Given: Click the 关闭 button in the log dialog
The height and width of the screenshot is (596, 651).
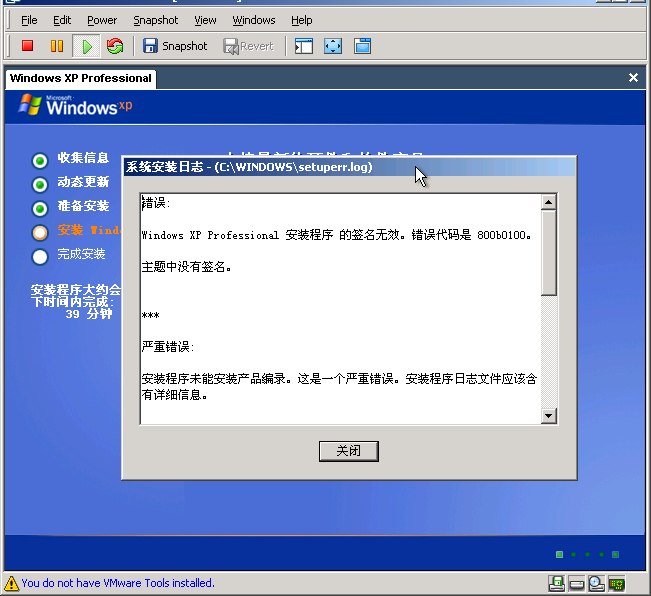Looking at the screenshot, I should [349, 451].
